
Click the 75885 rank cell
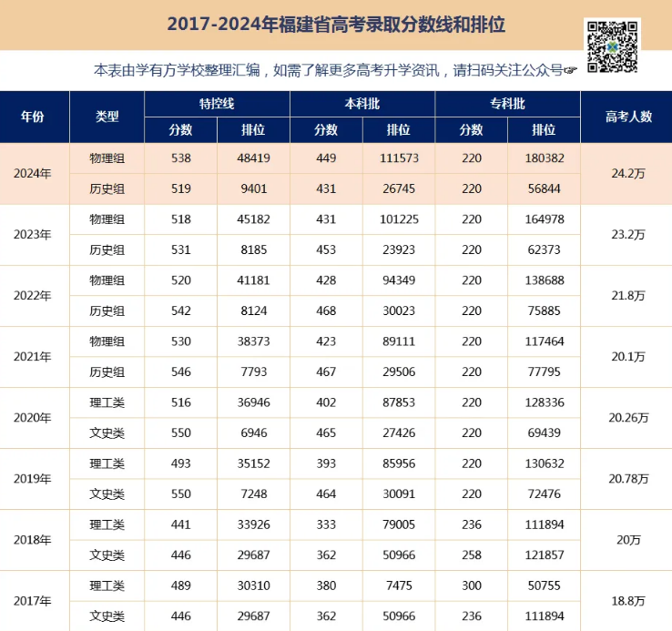(x=545, y=310)
